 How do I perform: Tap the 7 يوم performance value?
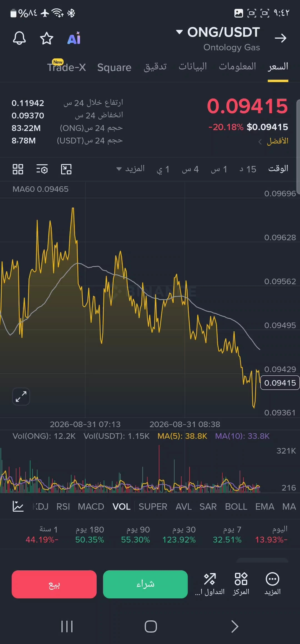pos(227,540)
